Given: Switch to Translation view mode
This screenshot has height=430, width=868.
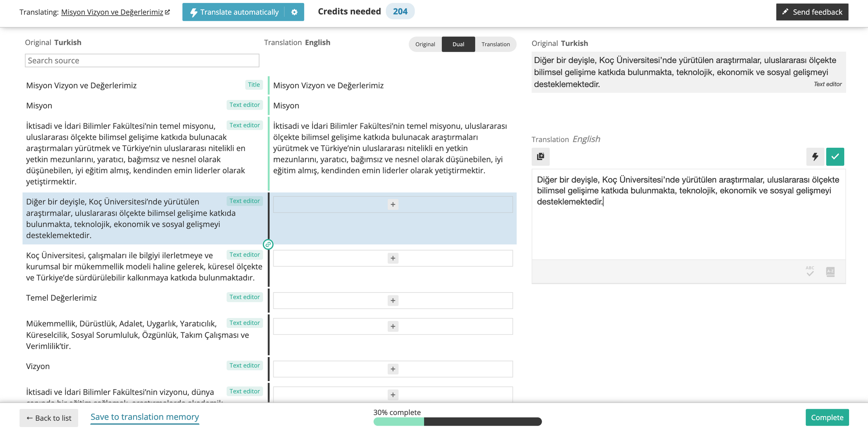Looking at the screenshot, I should [x=495, y=44].
